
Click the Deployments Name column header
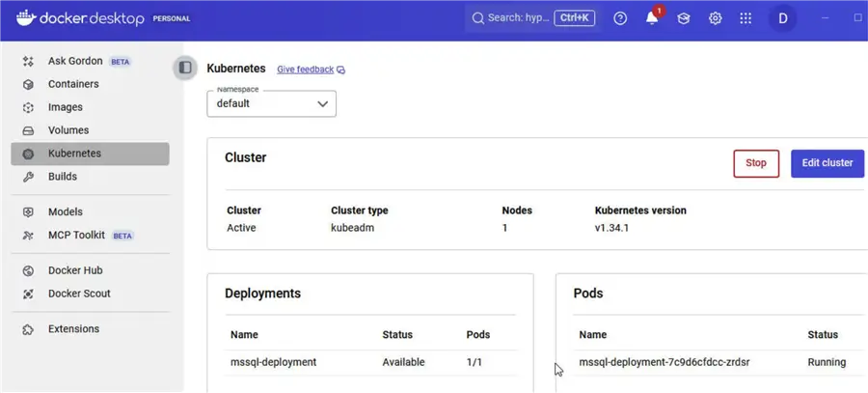pyautogui.click(x=245, y=335)
